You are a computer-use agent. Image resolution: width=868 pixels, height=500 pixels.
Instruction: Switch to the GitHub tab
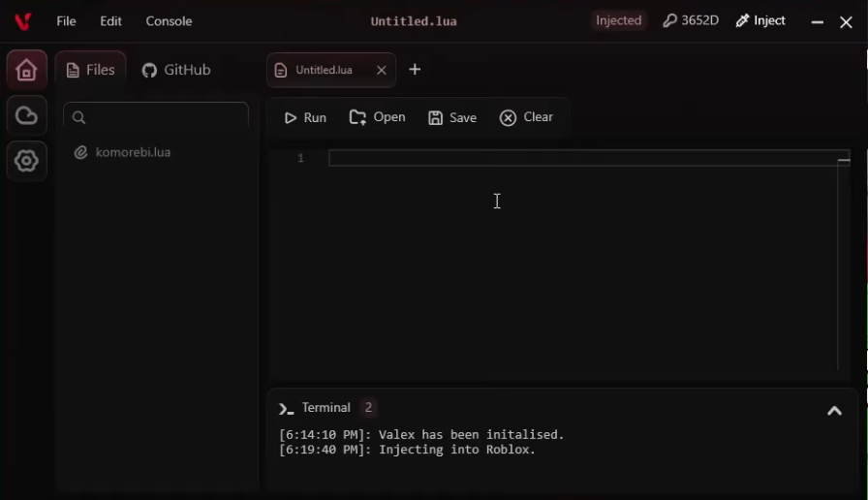point(176,70)
